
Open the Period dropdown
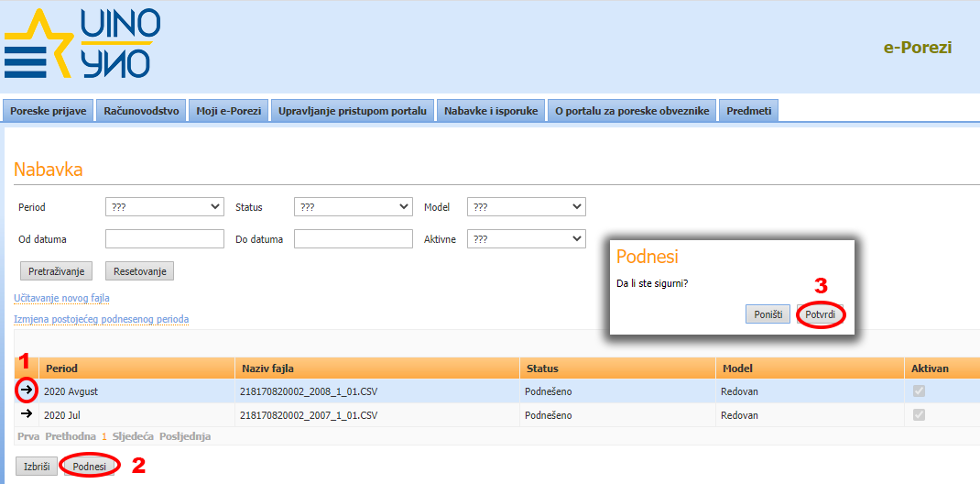164,206
